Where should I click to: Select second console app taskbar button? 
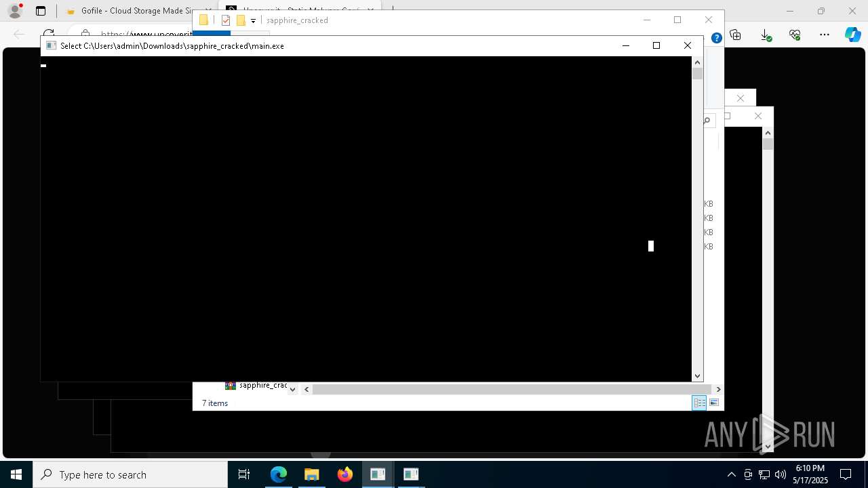click(x=411, y=474)
